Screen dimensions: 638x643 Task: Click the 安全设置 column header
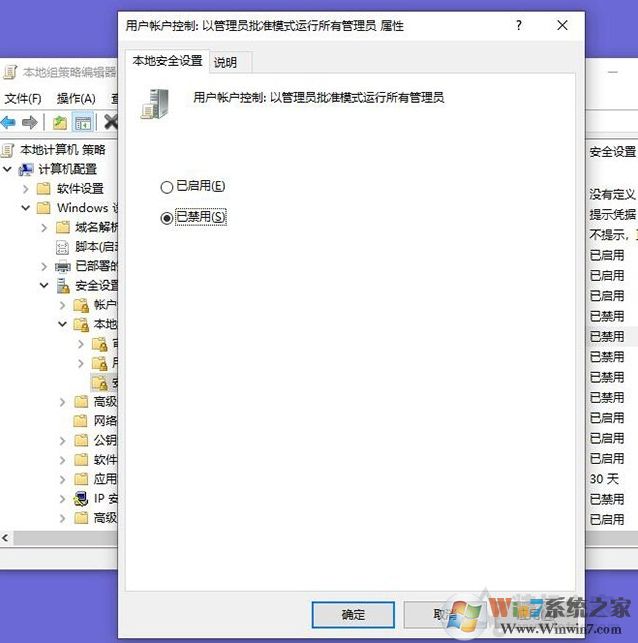click(612, 152)
